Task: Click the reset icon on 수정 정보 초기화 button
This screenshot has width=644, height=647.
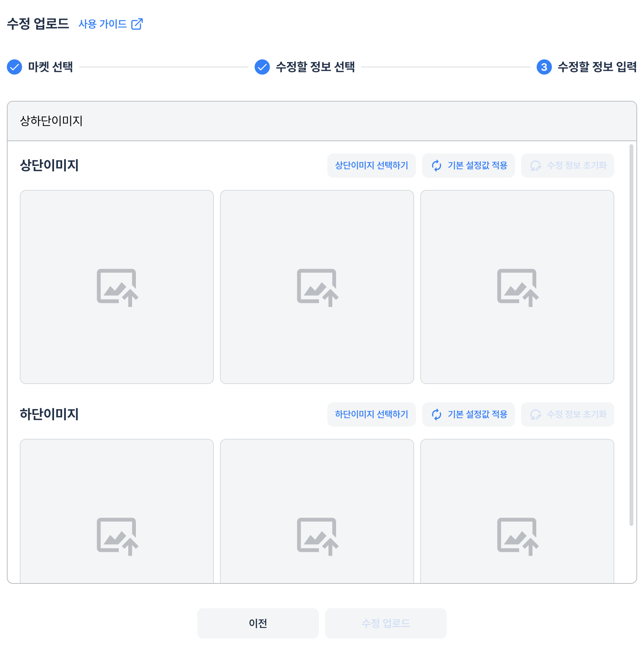Action: pyautogui.click(x=536, y=166)
